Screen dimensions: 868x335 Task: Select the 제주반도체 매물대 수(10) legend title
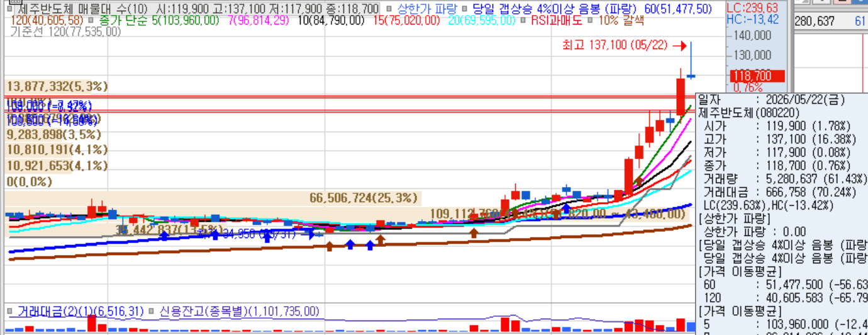(x=84, y=9)
